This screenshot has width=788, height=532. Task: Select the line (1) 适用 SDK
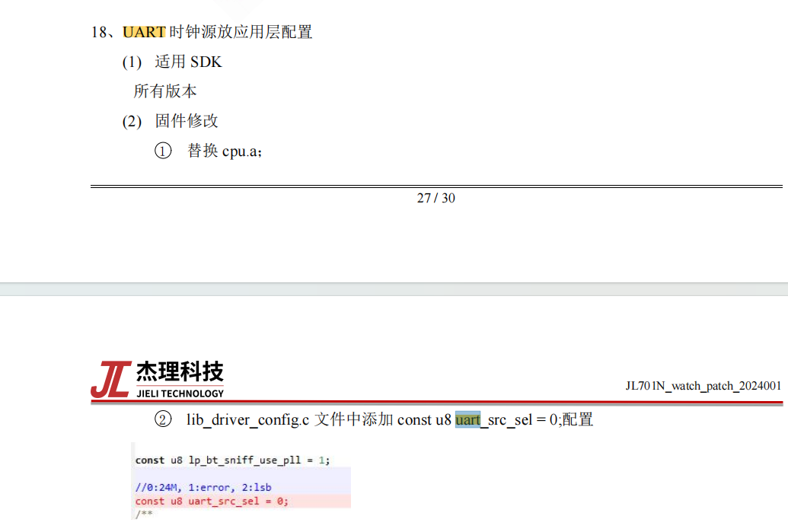[x=172, y=62]
